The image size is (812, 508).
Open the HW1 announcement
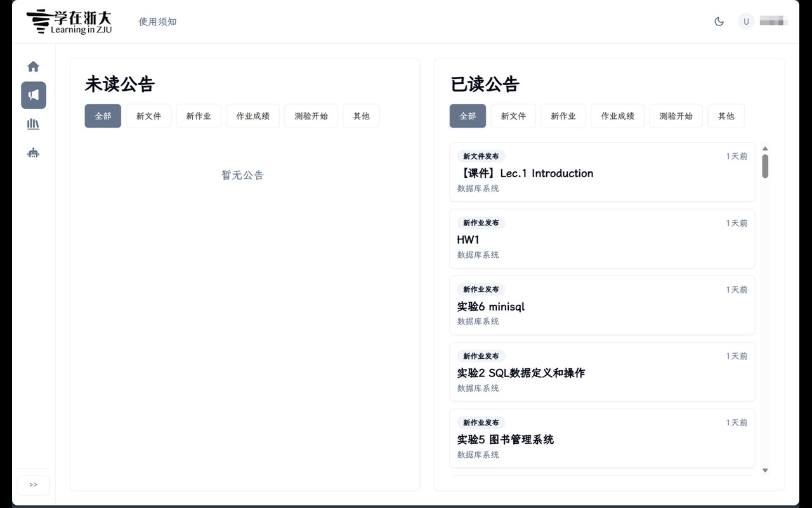pos(602,239)
